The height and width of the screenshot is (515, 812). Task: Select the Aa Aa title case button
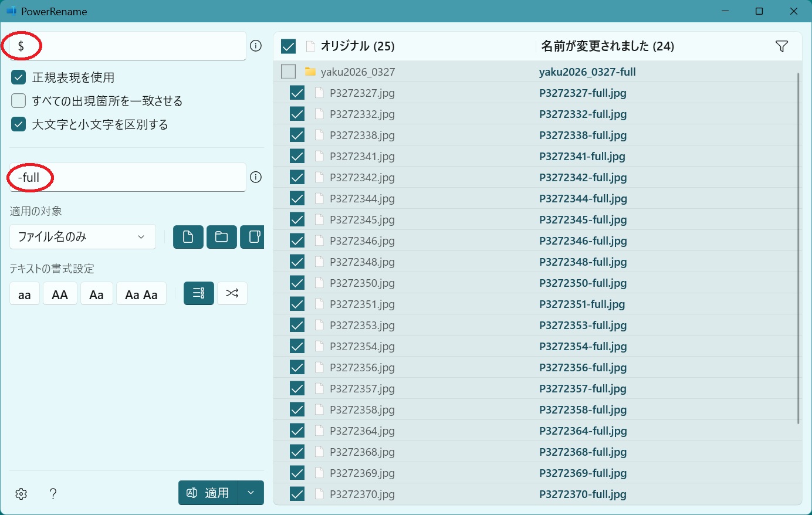click(141, 294)
